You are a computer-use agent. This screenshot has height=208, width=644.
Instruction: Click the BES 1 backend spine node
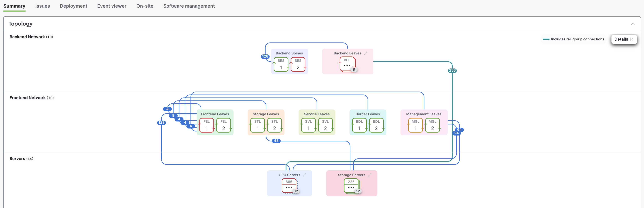tap(281, 65)
